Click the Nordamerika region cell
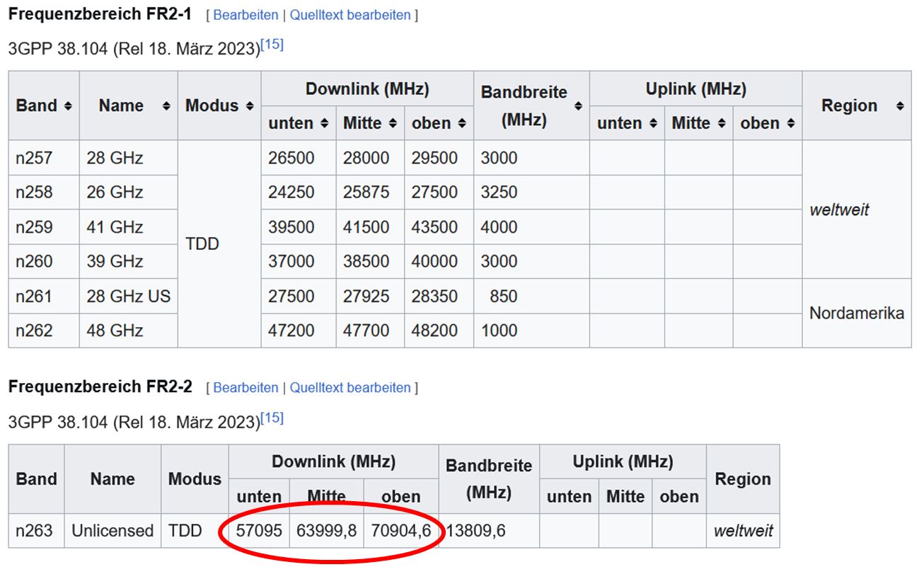The width and height of the screenshot is (924, 579). (856, 313)
